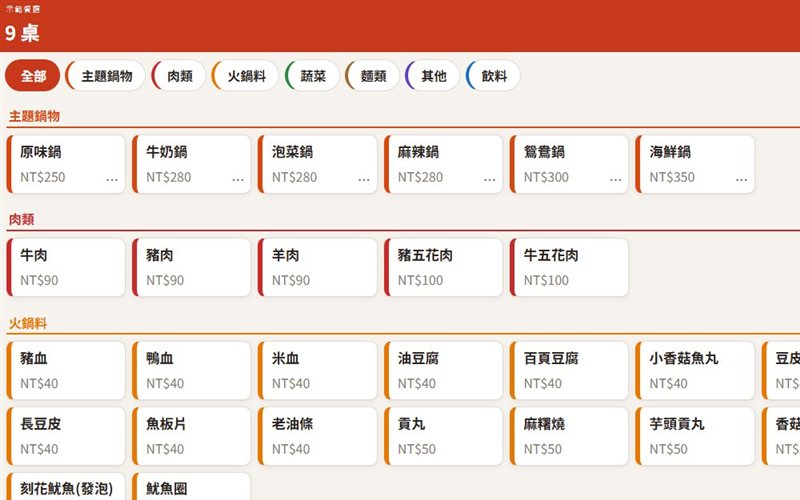Open the 蔬菜 category tab
The height and width of the screenshot is (500, 800).
click(x=312, y=76)
